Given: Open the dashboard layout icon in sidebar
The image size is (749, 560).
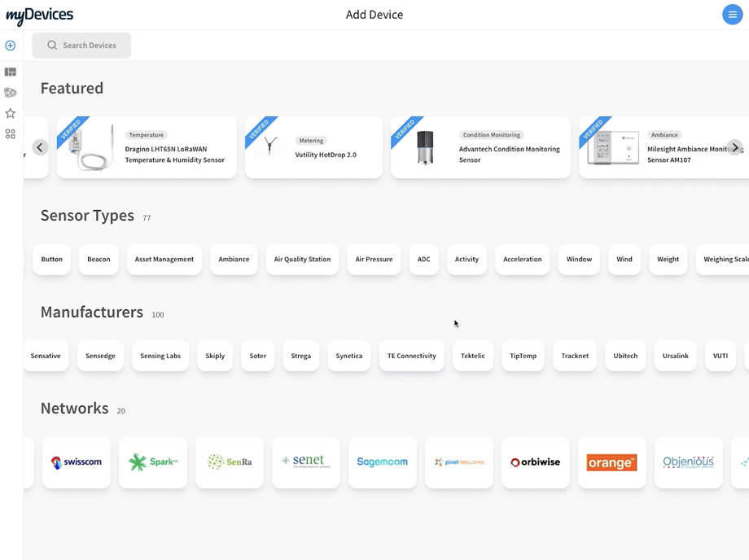Looking at the screenshot, I should [10, 72].
